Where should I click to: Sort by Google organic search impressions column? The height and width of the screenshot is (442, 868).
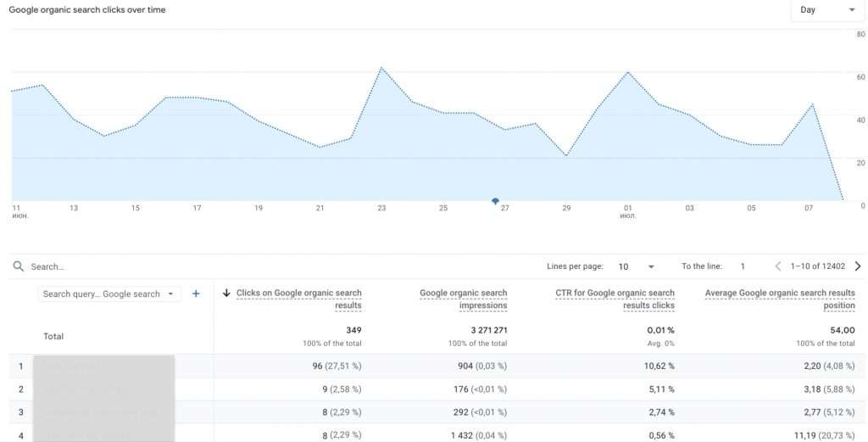pos(464,299)
